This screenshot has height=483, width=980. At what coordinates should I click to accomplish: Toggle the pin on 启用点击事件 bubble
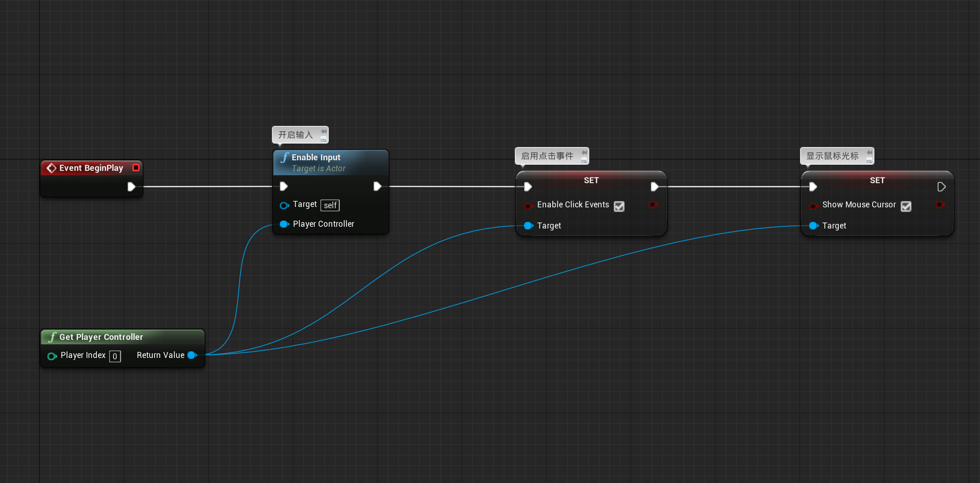tap(584, 153)
